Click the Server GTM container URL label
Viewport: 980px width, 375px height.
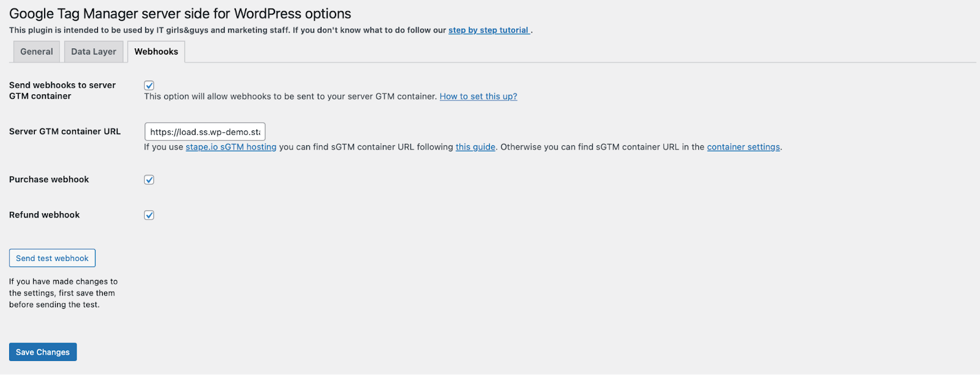pyautogui.click(x=64, y=131)
